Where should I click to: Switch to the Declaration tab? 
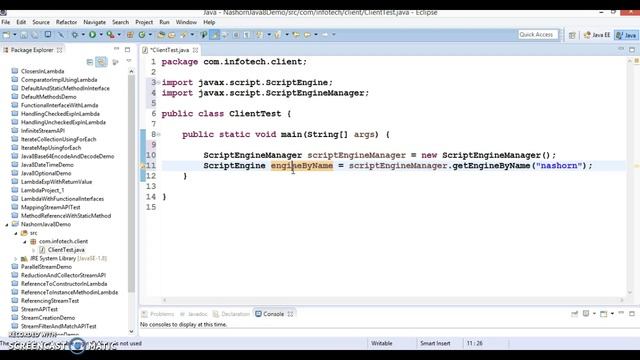(x=231, y=314)
